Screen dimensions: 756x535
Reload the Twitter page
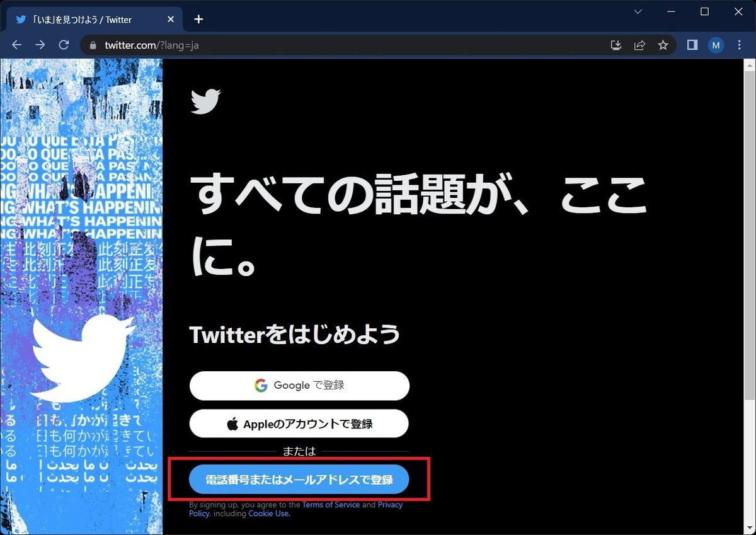pos(64,45)
